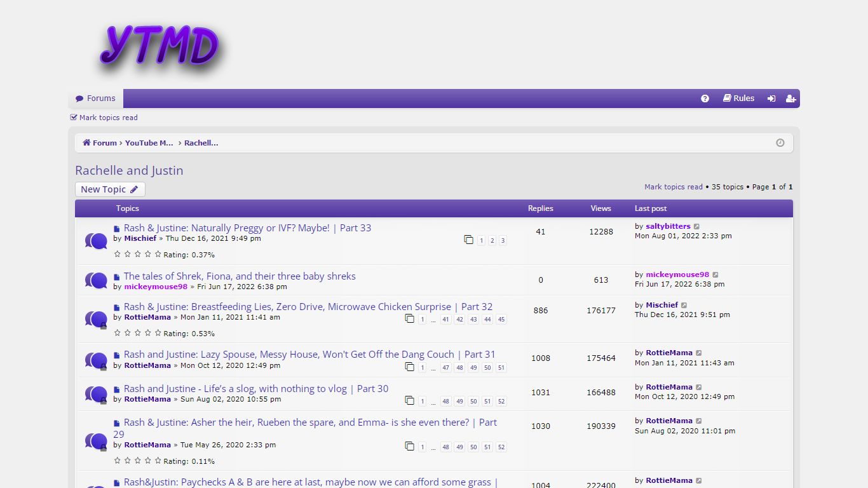
Task: Click pagination pages icon for Part 30 topic
Action: click(x=410, y=400)
